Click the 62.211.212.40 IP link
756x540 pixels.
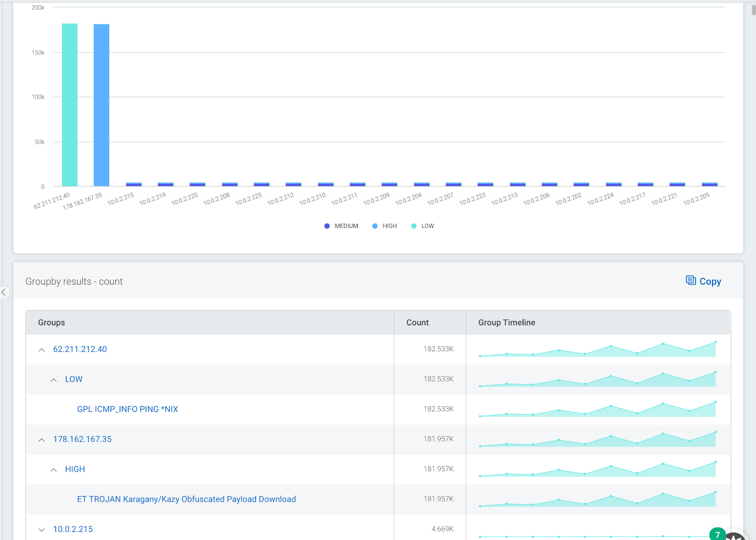80,349
